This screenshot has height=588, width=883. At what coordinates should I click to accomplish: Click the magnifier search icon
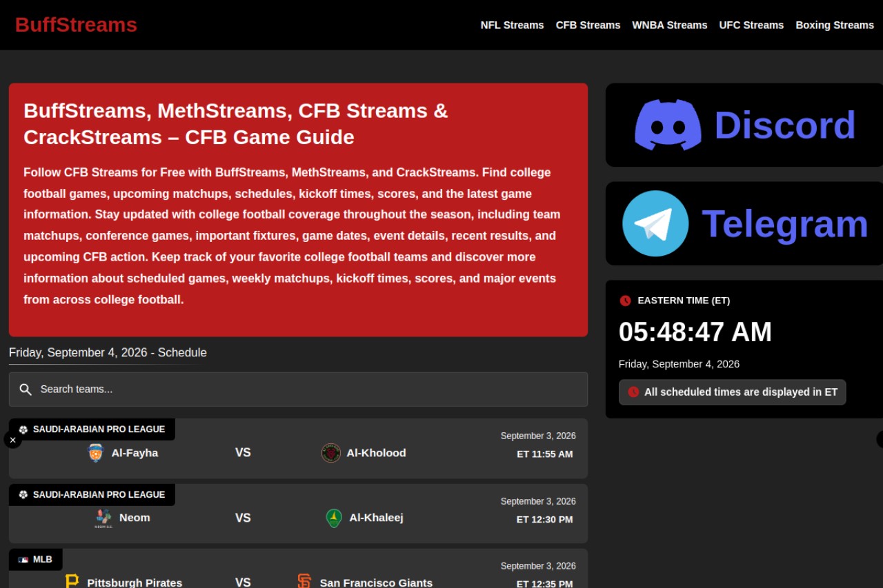[26, 389]
